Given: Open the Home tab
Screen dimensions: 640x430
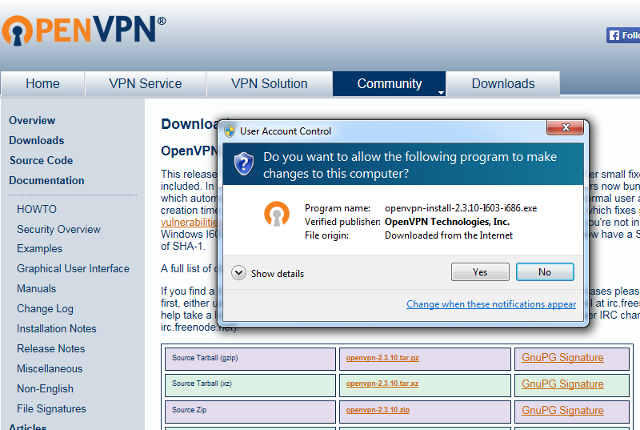Looking at the screenshot, I should 42,84.
